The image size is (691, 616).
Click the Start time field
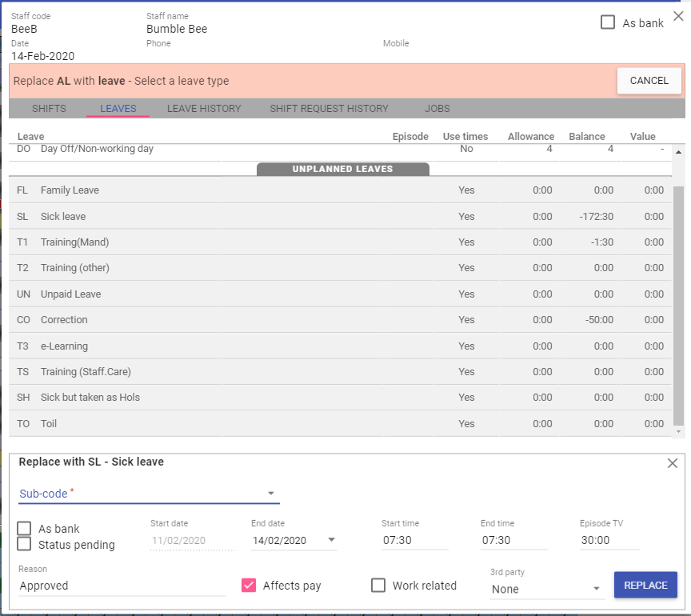pyautogui.click(x=414, y=540)
